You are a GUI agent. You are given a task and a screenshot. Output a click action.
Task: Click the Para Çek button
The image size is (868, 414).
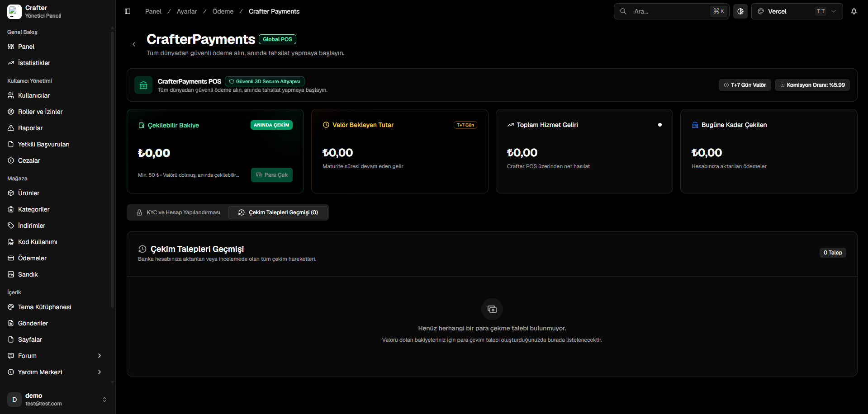272,175
